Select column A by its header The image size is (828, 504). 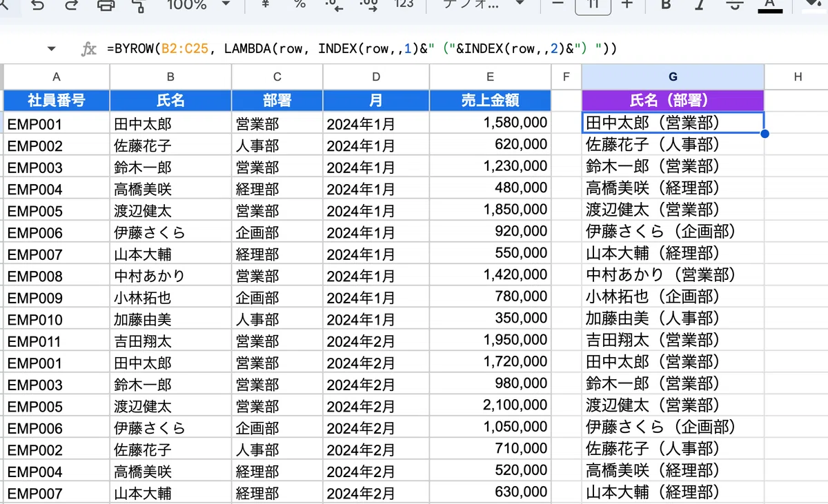[x=56, y=77]
